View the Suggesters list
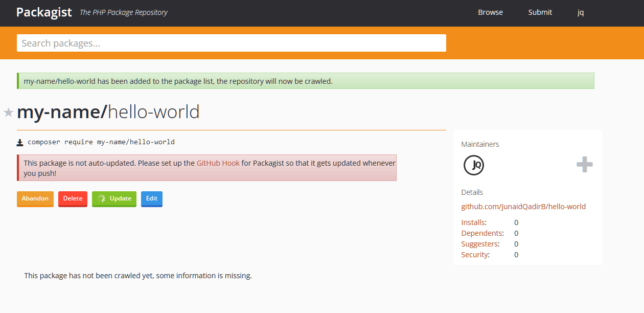 (480, 244)
